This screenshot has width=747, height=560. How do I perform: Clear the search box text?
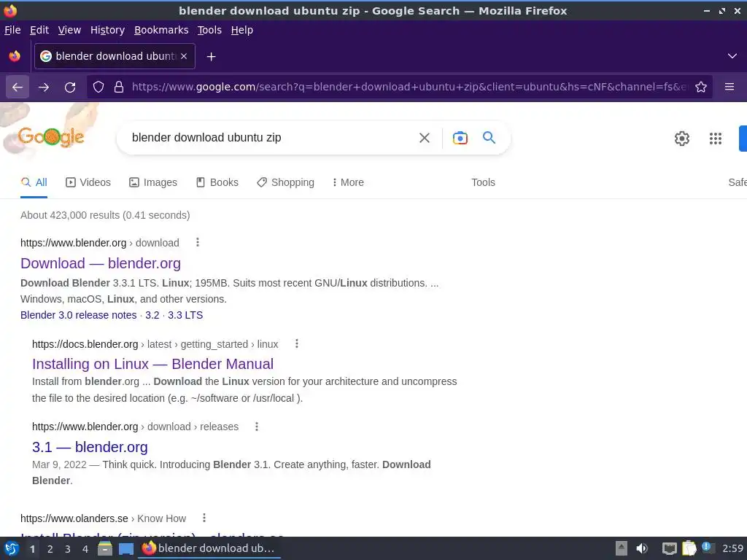[424, 138]
